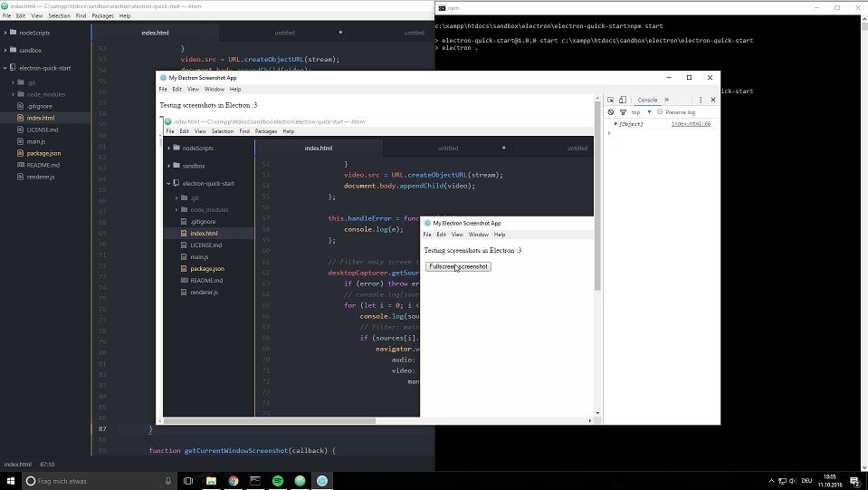Open the Window menu in the Electron app
This screenshot has height=490, width=868.
point(214,90)
